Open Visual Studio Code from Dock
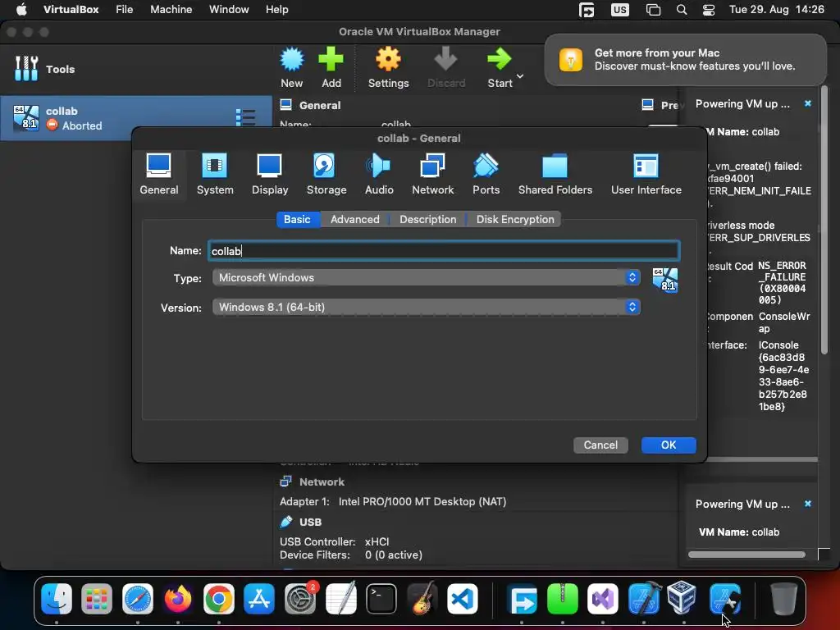The image size is (840, 630). click(463, 598)
